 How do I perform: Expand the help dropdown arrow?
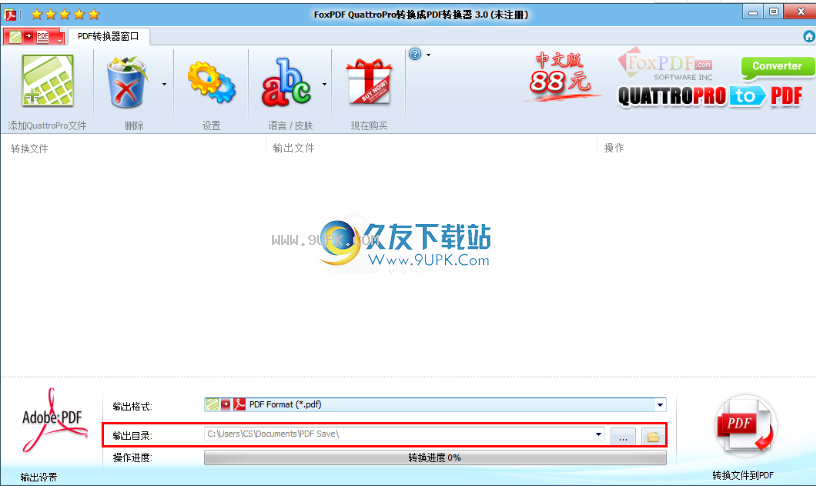point(428,55)
